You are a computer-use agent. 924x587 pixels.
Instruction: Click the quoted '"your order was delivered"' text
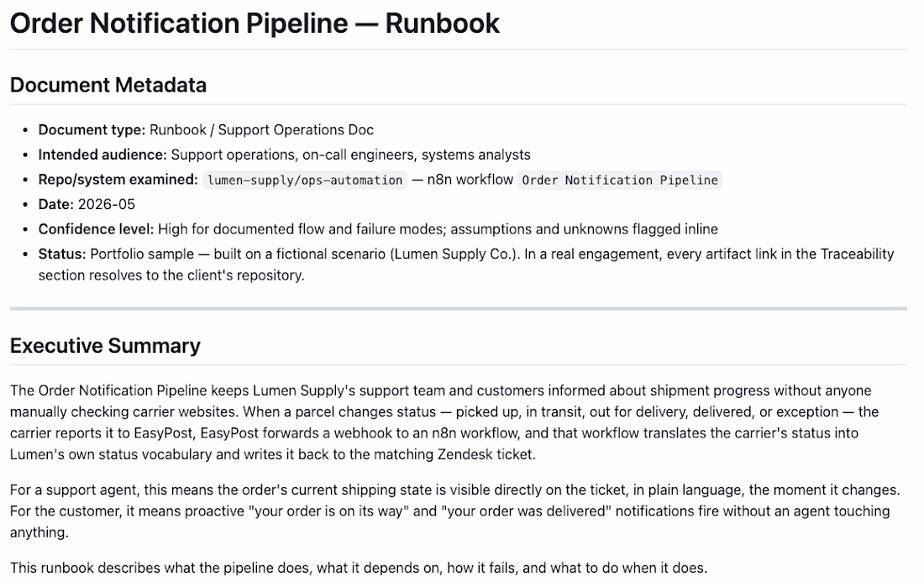(526, 511)
